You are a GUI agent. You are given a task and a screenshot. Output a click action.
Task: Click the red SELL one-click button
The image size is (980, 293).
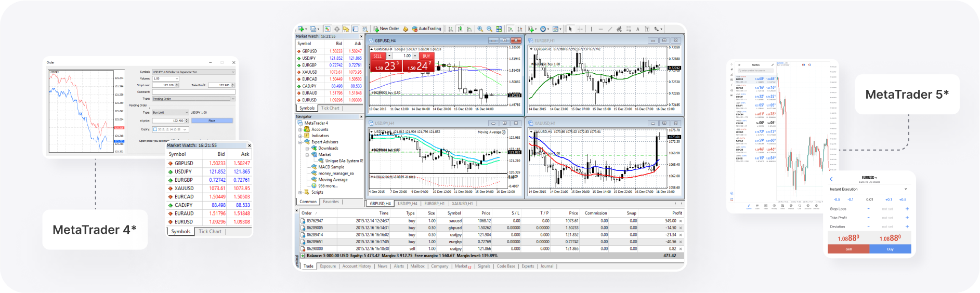pos(377,56)
